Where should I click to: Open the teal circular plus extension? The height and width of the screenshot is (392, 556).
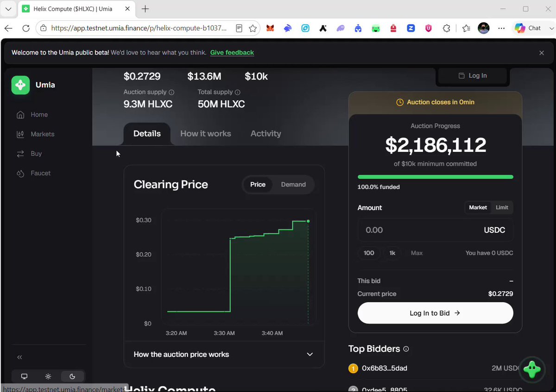pos(305,28)
